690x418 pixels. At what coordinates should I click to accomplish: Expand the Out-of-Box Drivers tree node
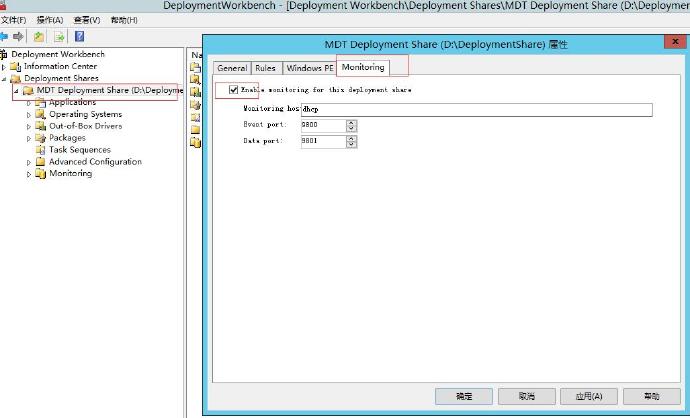(x=29, y=127)
